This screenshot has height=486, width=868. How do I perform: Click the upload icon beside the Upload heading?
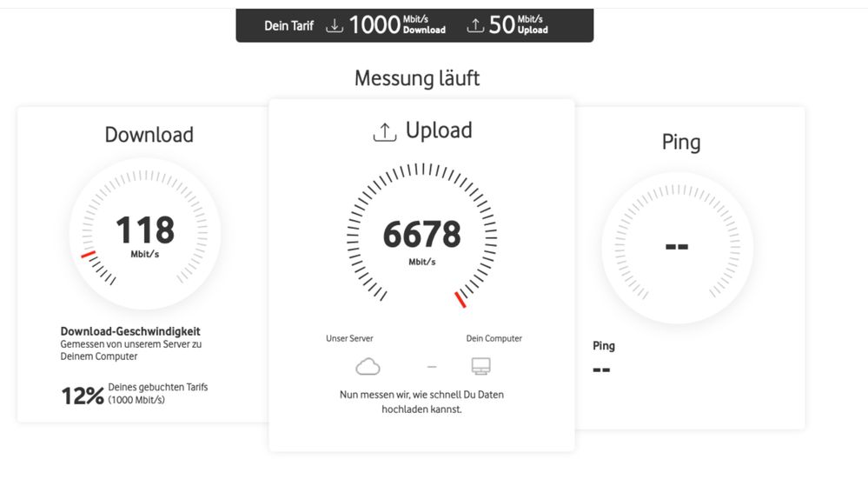[x=385, y=132]
